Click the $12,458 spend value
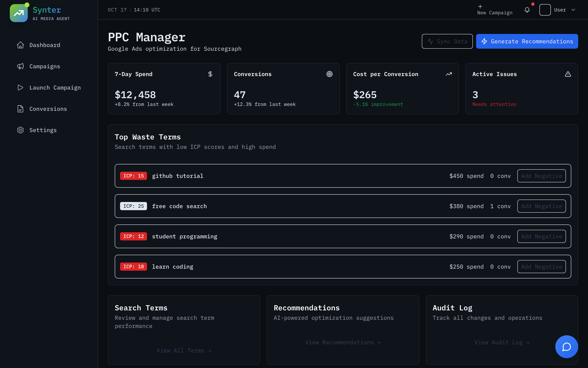This screenshot has width=588, height=368. pyautogui.click(x=135, y=95)
